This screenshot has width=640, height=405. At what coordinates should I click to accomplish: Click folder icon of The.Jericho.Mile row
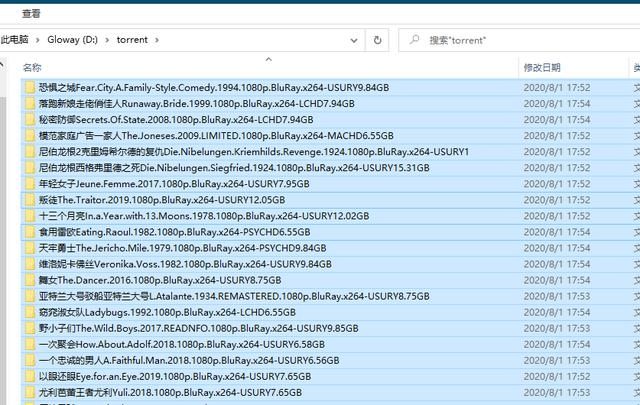[x=30, y=248]
